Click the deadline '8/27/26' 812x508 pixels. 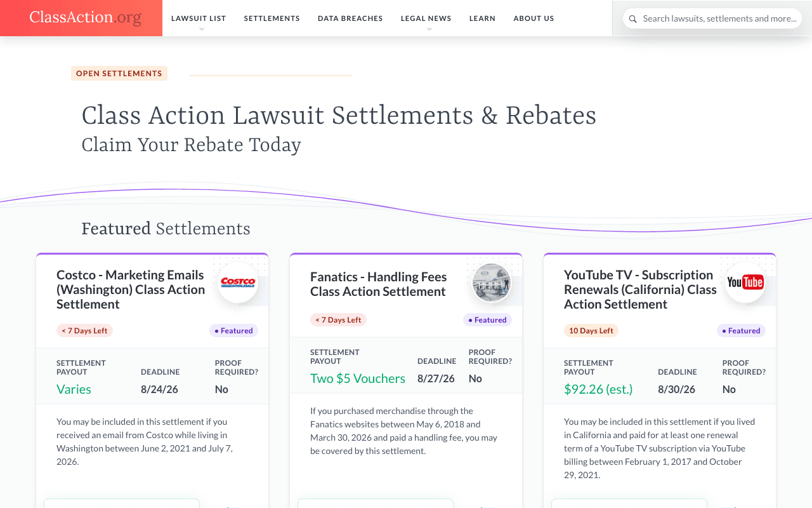click(x=436, y=378)
